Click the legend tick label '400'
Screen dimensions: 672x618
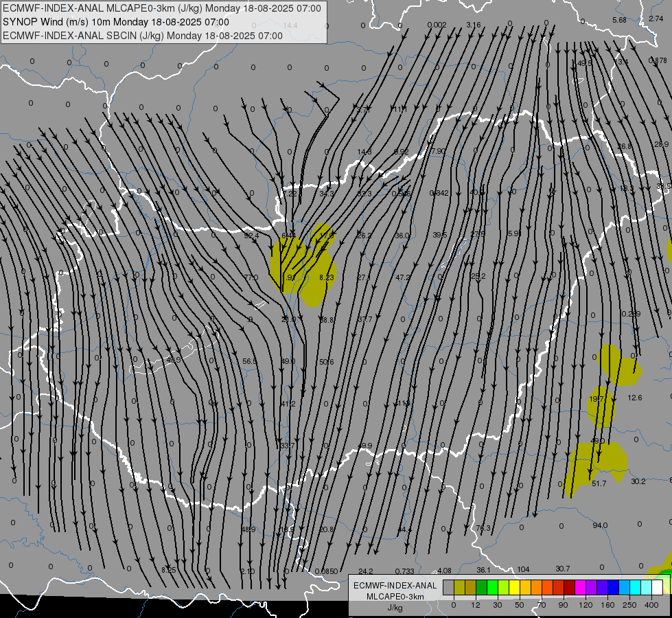651,605
